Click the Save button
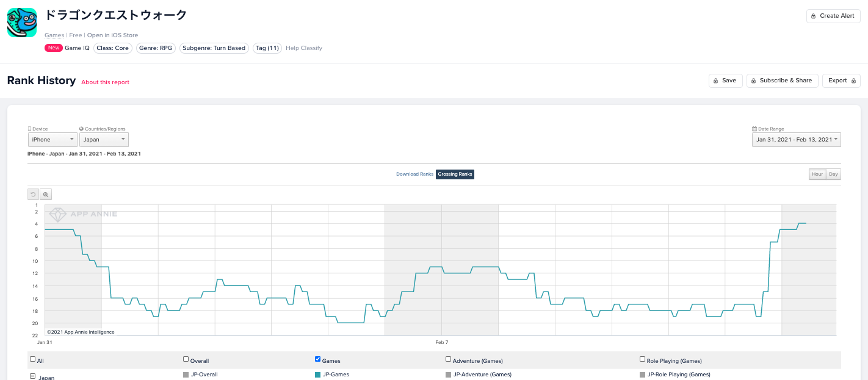 point(725,81)
